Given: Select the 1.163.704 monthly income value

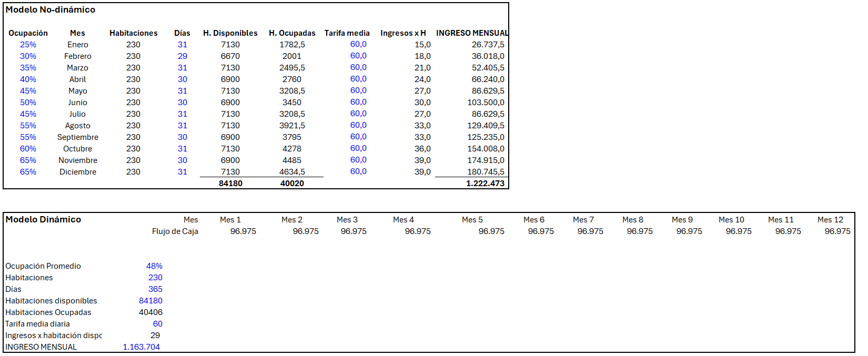Looking at the screenshot, I should click(x=142, y=347).
